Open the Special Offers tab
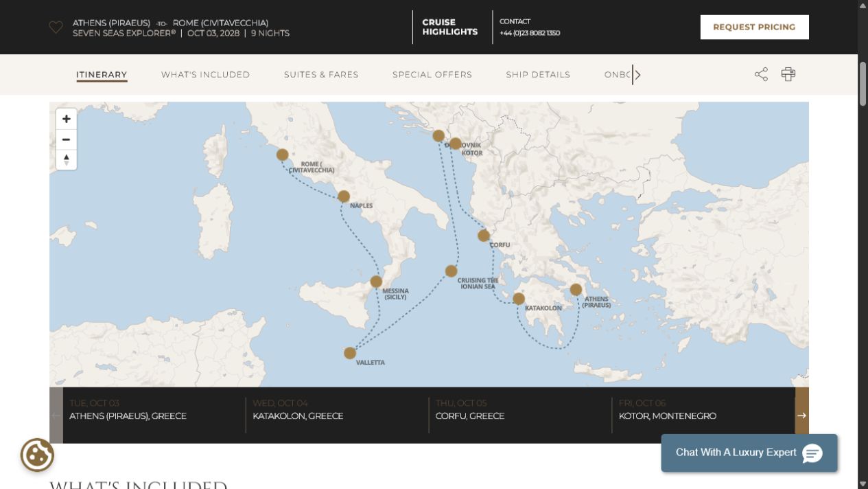This screenshot has height=489, width=868. tap(432, 75)
